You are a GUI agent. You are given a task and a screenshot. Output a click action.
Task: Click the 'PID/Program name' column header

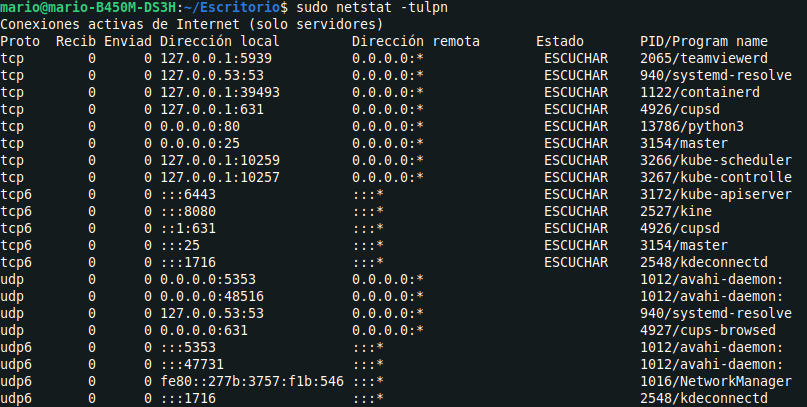click(704, 41)
